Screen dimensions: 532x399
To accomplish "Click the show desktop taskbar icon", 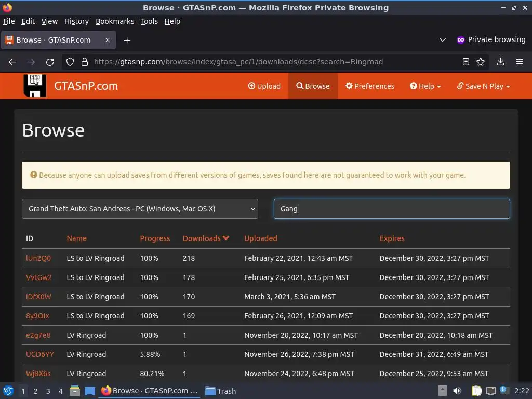I will click(x=90, y=391).
